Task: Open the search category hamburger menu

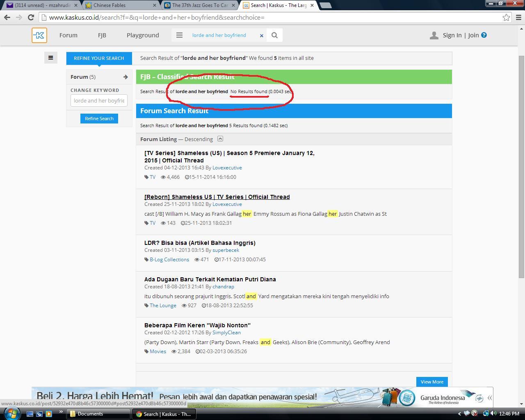Action: [x=179, y=35]
